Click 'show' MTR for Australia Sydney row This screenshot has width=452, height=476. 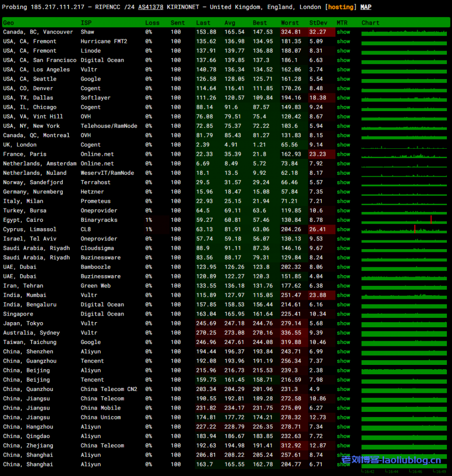[x=343, y=333]
